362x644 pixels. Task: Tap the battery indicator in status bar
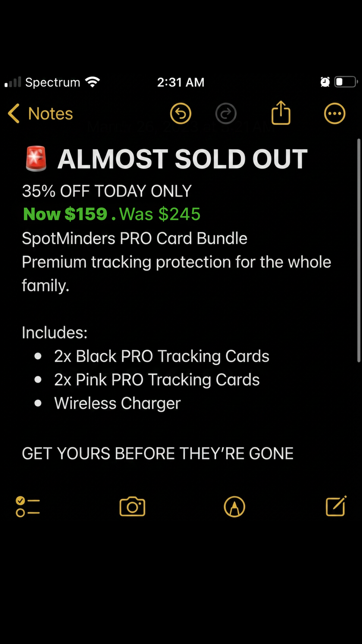pyautogui.click(x=346, y=82)
